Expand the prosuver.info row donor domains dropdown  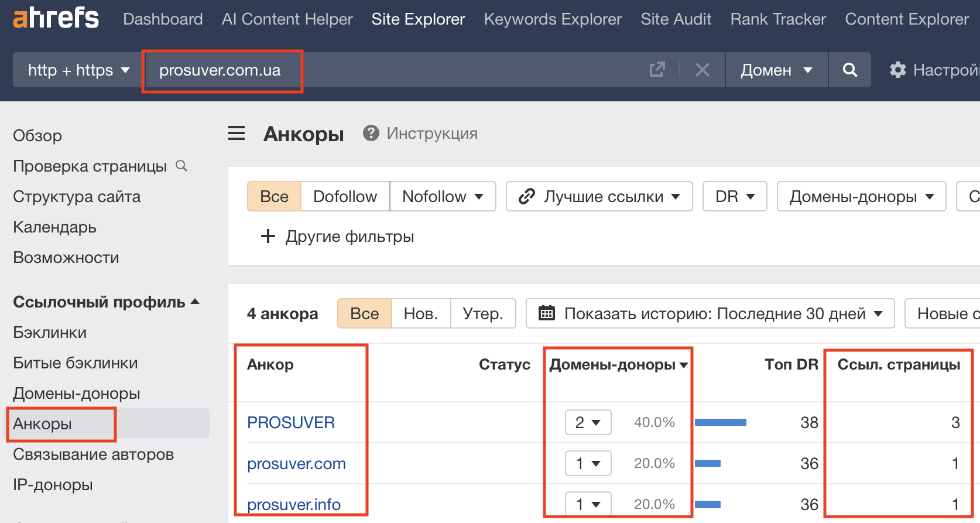point(588,504)
